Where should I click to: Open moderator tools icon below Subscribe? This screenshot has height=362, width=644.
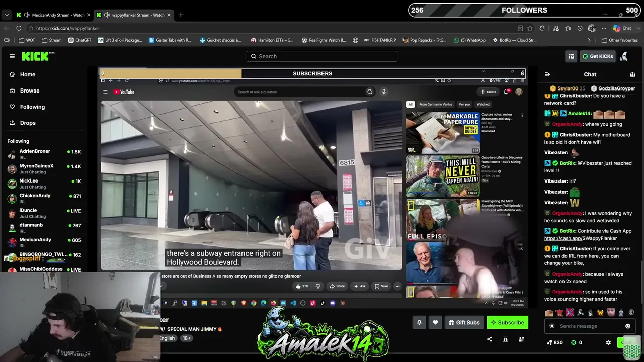(522, 339)
